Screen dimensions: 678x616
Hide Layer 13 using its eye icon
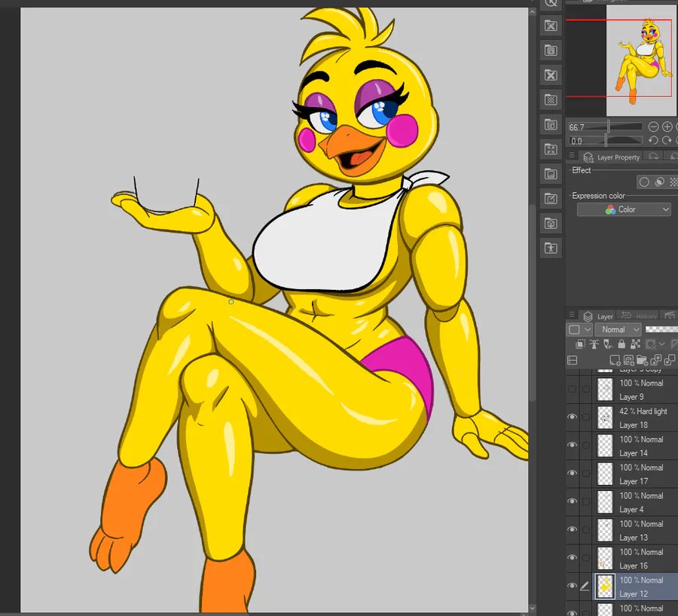point(572,529)
